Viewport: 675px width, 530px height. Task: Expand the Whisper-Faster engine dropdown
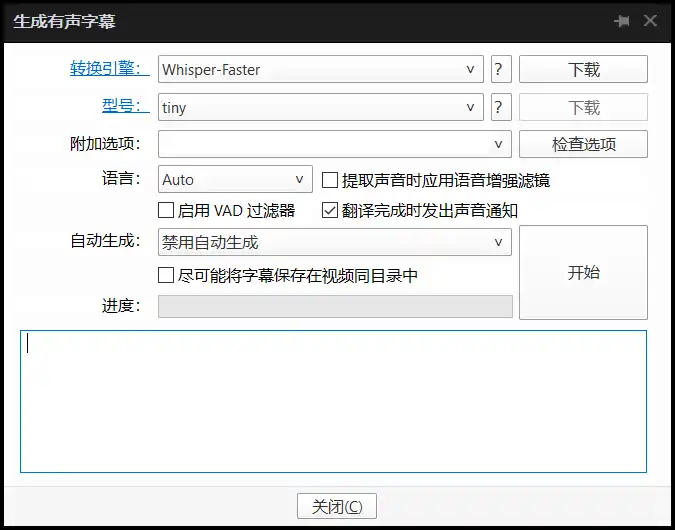click(x=470, y=69)
